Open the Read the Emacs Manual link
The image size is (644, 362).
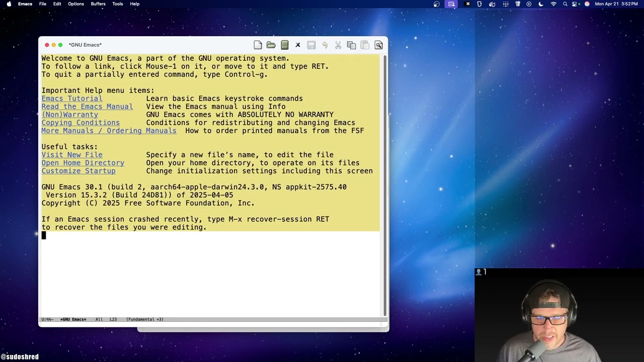pyautogui.click(x=87, y=107)
